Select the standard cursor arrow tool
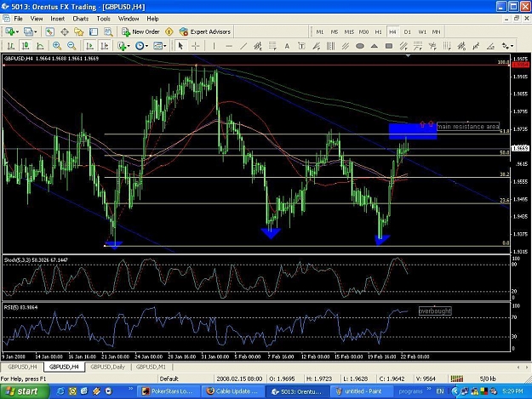This screenshot has height=399, width=532. coord(180,46)
